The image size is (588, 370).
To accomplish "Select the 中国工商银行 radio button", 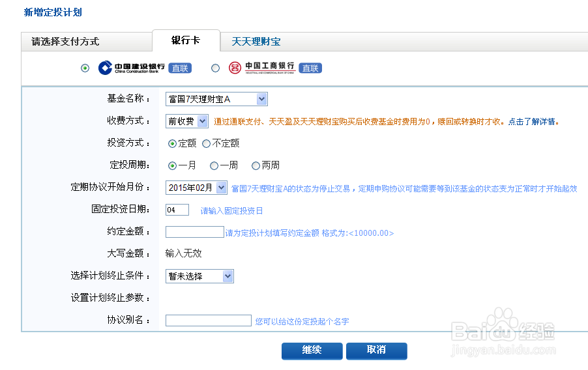I will [x=215, y=68].
